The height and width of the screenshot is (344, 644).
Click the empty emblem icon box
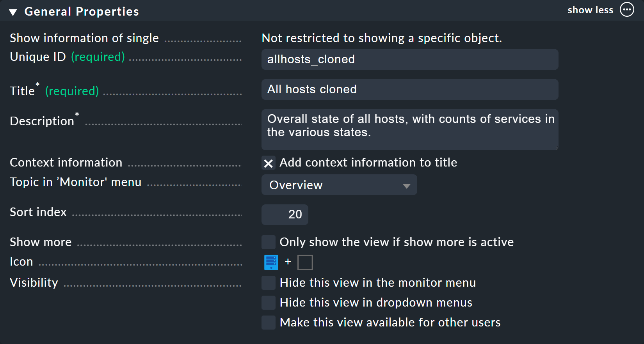pyautogui.click(x=305, y=262)
